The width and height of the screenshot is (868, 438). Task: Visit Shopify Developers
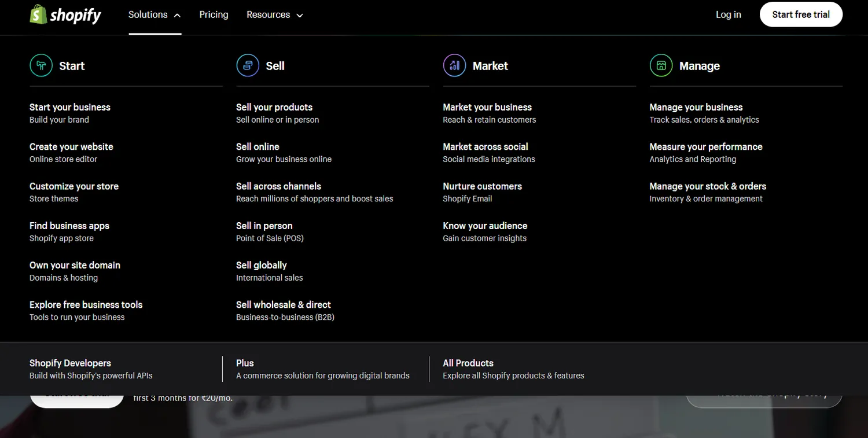click(70, 363)
